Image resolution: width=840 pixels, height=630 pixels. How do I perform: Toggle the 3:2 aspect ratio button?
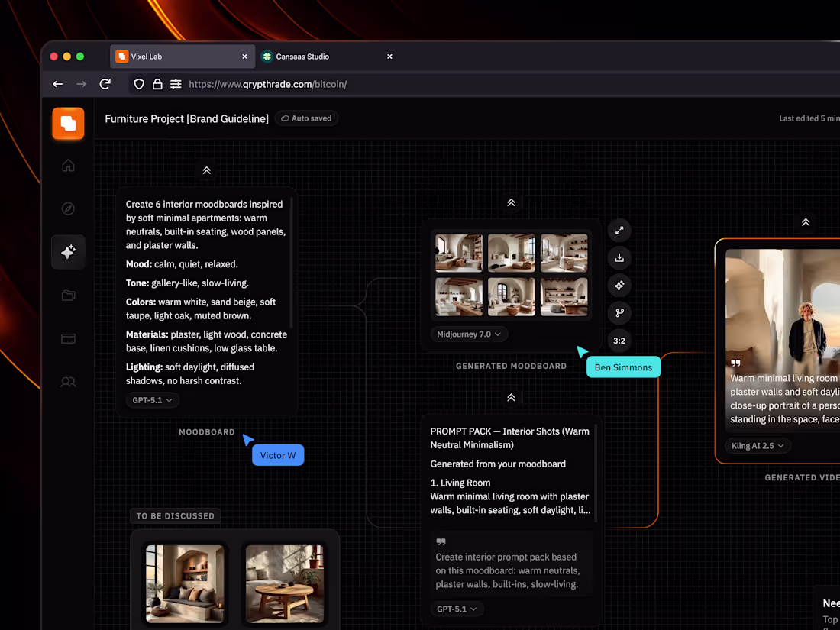pos(619,341)
